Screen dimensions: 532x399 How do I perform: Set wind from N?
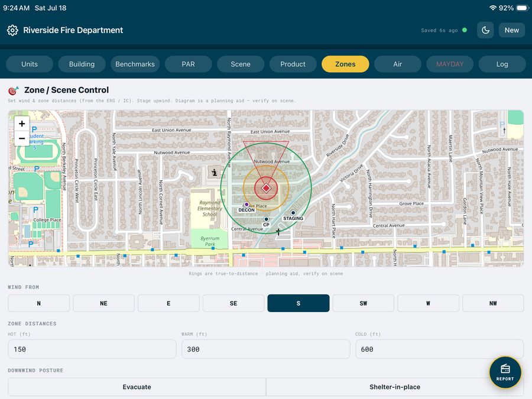click(x=38, y=303)
